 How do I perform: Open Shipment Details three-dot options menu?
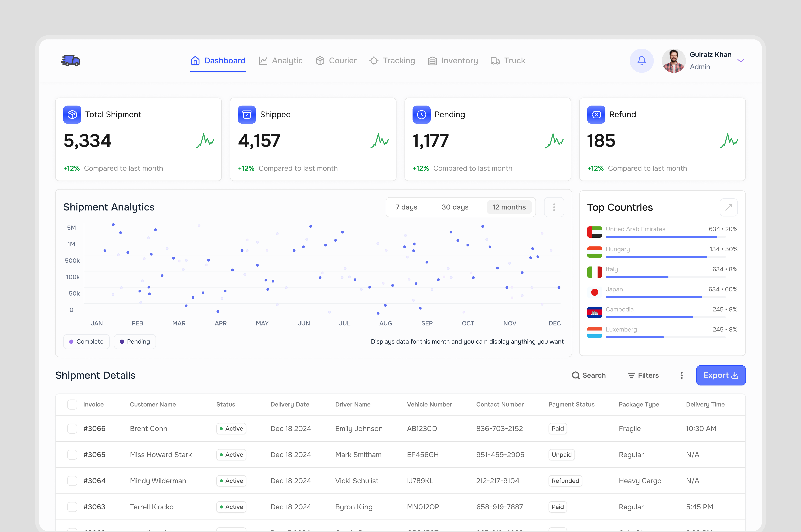tap(682, 375)
